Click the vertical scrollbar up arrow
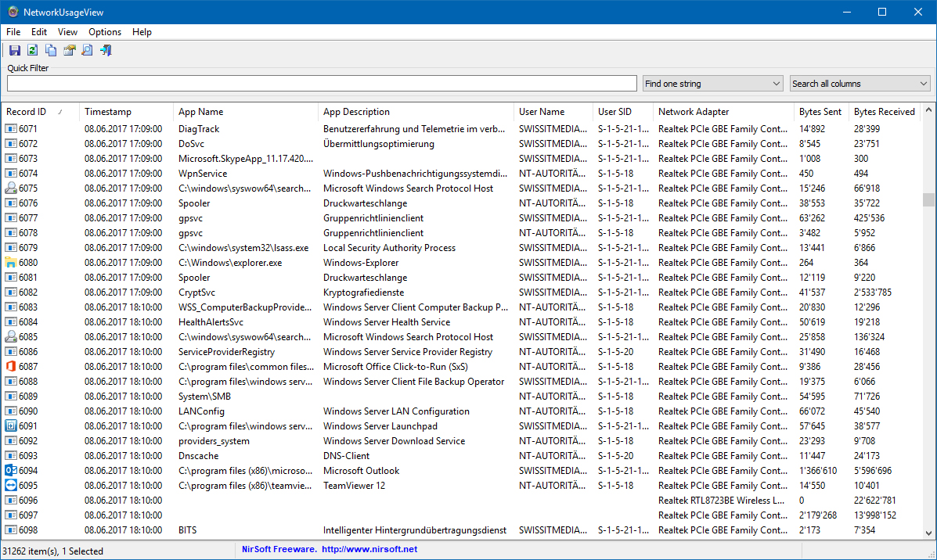Viewport: 937px width, 560px height. coord(928,109)
